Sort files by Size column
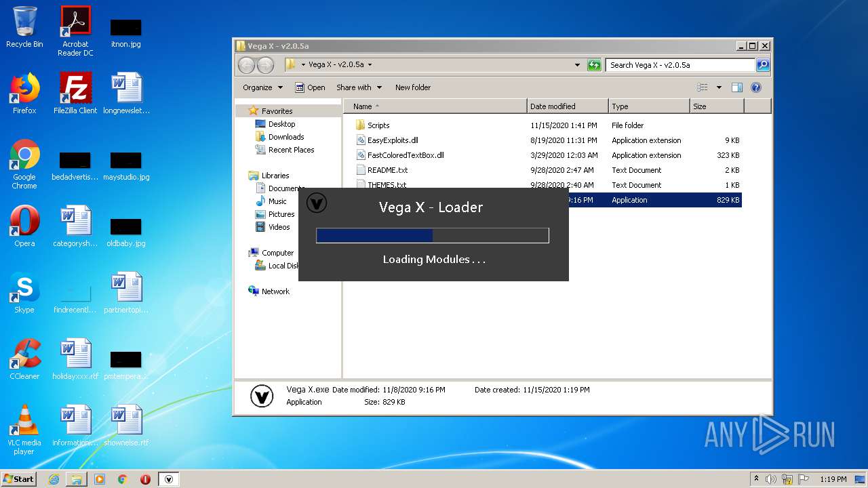Screen dimensions: 868x488 click(x=717, y=106)
